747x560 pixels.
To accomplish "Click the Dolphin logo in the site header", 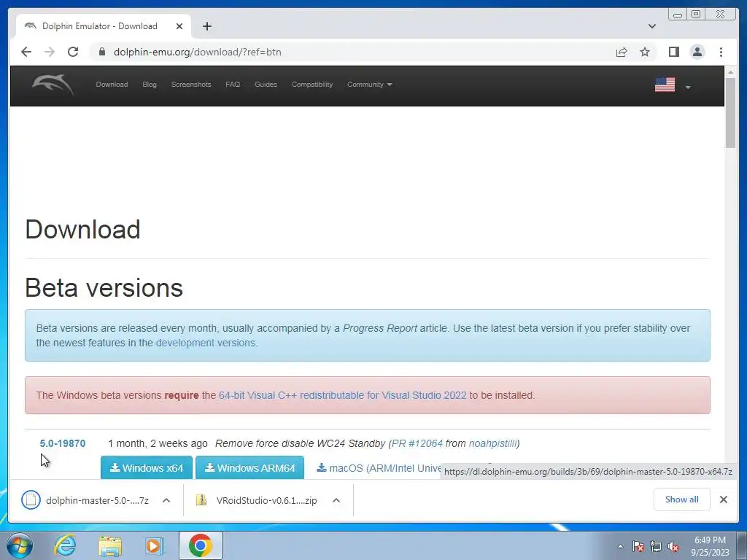I will tap(53, 85).
